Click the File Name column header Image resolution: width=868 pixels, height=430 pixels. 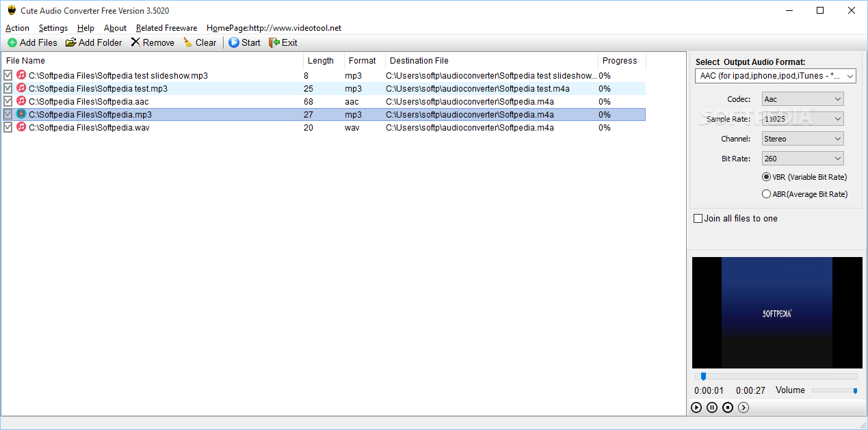click(x=153, y=61)
